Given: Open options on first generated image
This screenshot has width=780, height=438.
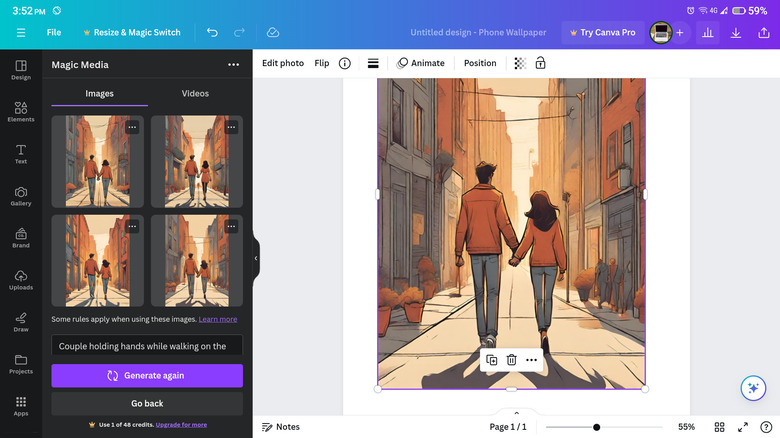Looking at the screenshot, I should pyautogui.click(x=132, y=127).
